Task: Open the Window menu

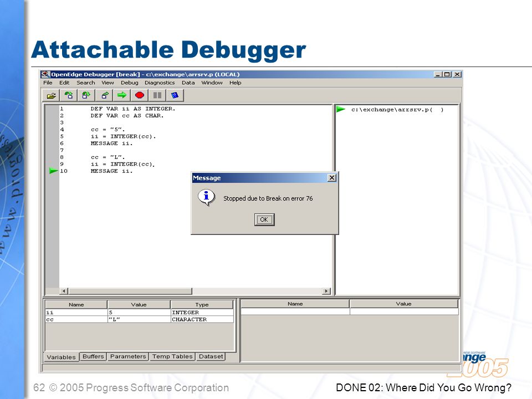Action: [212, 83]
